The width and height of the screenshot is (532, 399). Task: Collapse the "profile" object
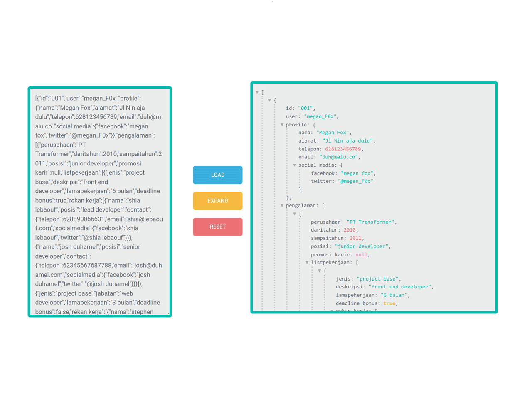(x=282, y=124)
